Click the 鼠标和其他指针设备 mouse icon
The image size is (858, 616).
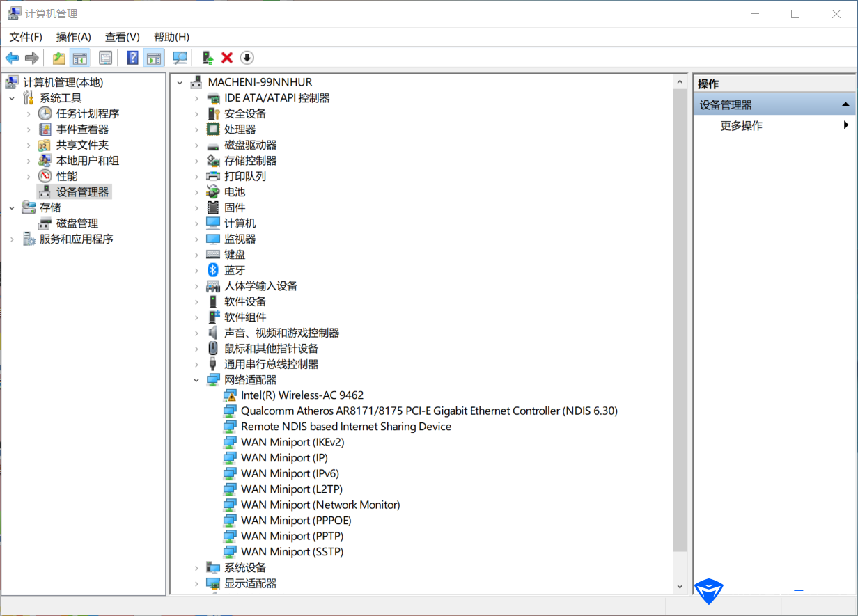click(x=213, y=349)
